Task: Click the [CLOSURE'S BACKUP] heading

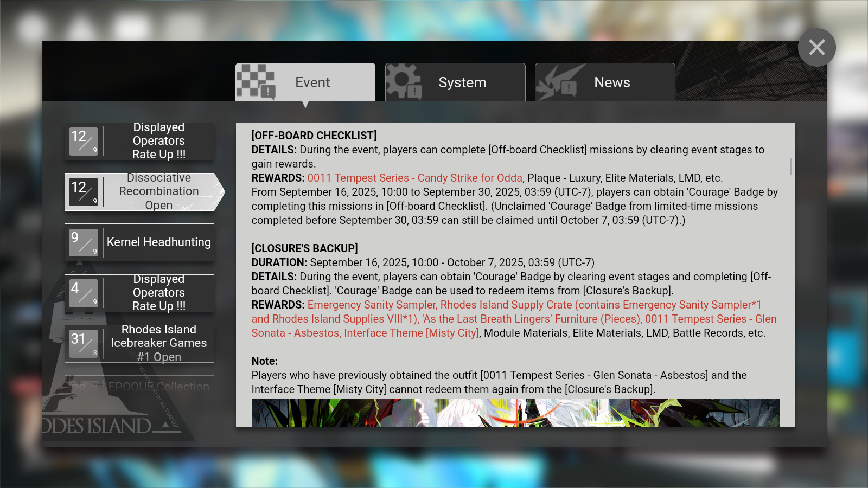Action: [305, 248]
